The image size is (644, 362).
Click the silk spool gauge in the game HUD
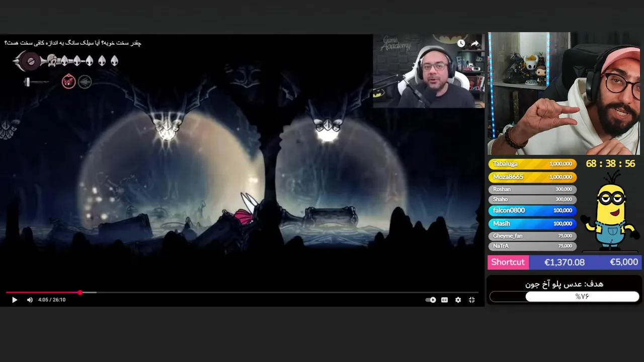[31, 61]
